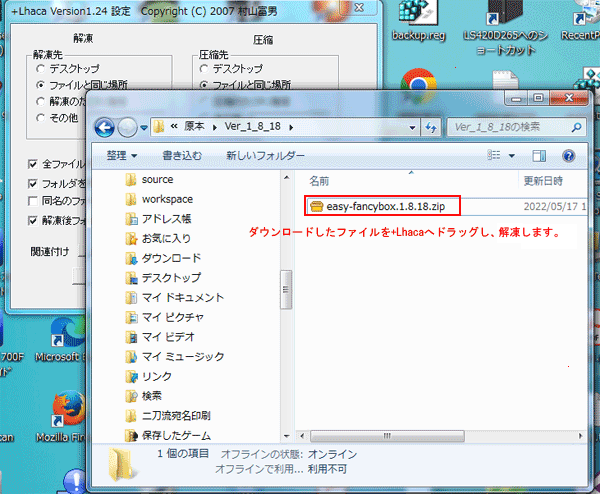Click the マイ ミュージック folder icon
Viewport: 600px width, 494px height.
131,357
